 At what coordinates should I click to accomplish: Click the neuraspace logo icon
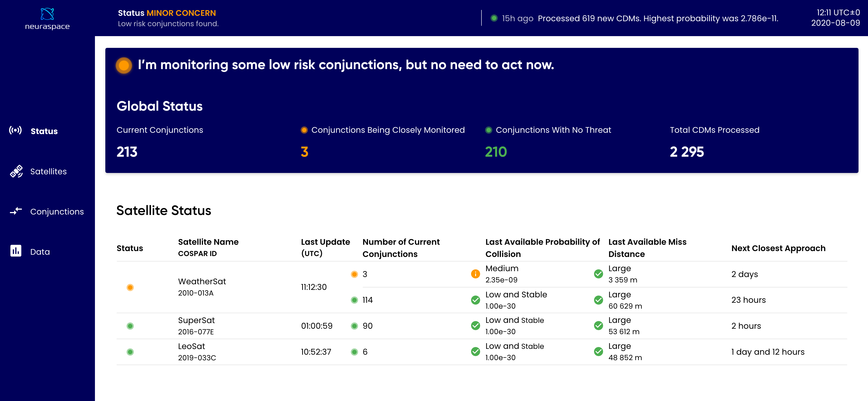coord(47,14)
